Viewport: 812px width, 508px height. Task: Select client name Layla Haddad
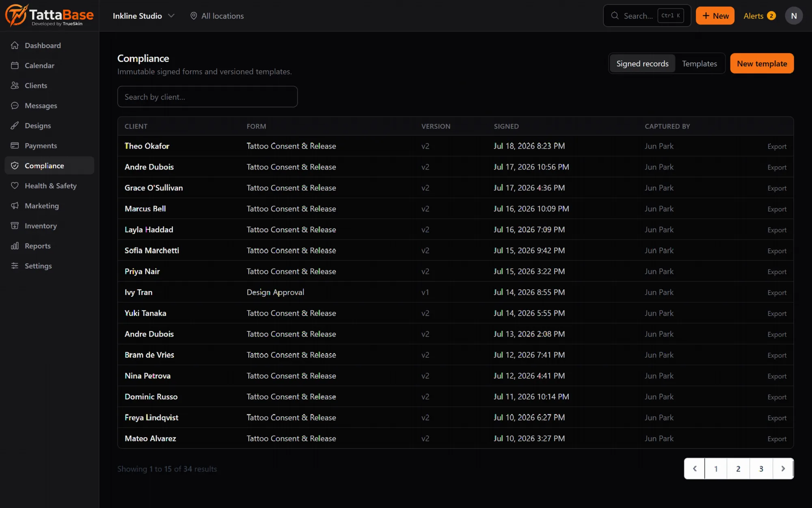tap(149, 230)
